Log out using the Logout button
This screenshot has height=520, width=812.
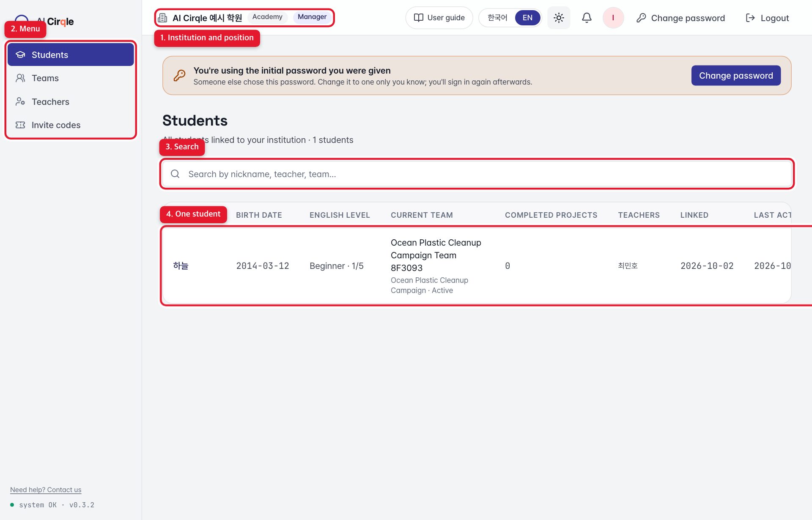(767, 18)
